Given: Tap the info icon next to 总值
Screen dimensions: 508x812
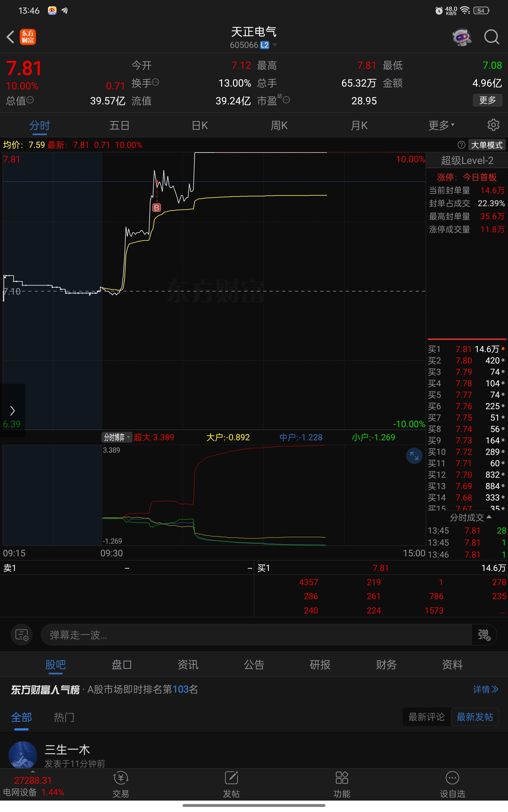Looking at the screenshot, I should click(x=30, y=100).
